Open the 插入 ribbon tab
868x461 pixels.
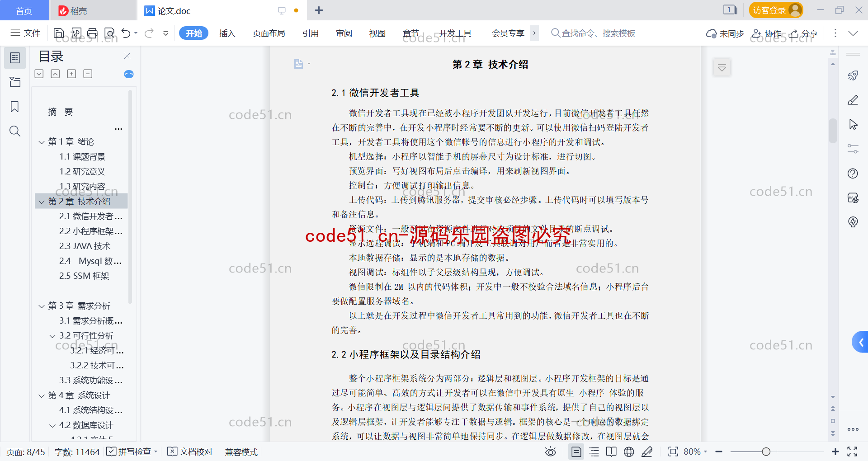click(x=227, y=33)
